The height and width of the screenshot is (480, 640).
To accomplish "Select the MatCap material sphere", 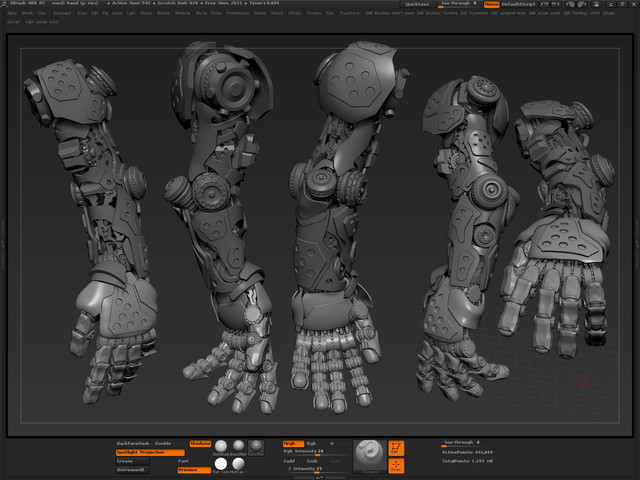I will coord(239,464).
